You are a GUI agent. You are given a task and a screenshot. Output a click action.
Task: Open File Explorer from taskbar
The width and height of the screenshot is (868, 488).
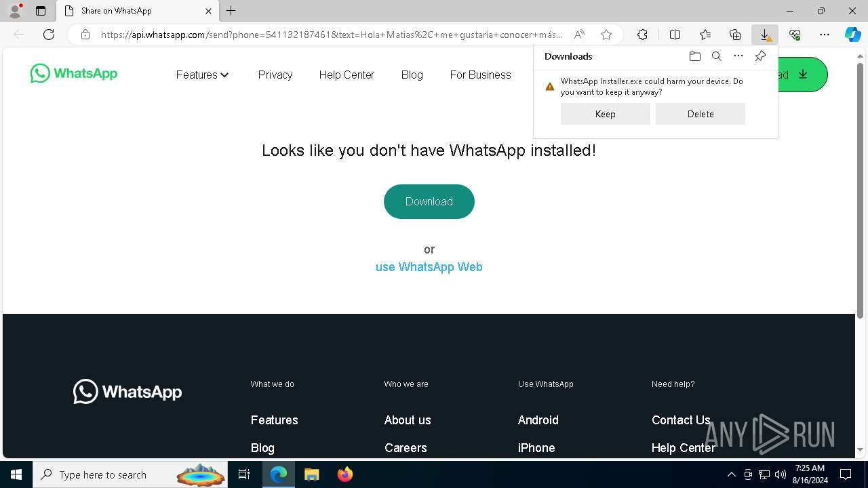[x=311, y=474]
